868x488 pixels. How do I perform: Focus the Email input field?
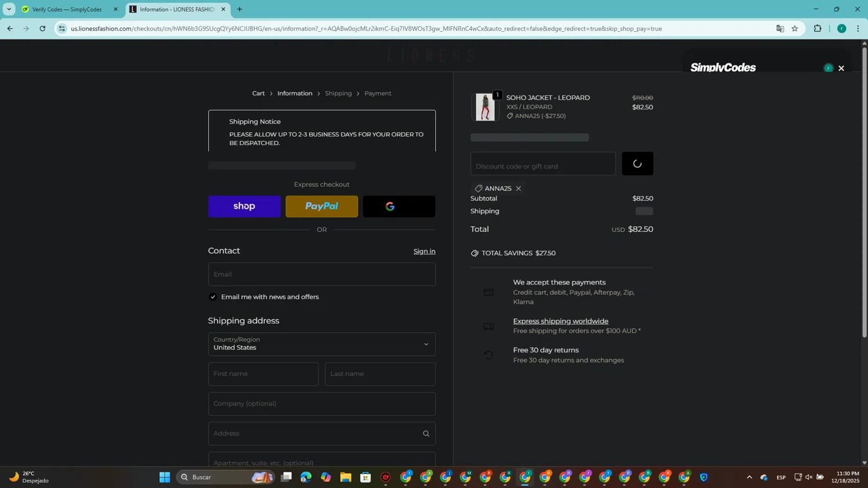click(x=322, y=274)
